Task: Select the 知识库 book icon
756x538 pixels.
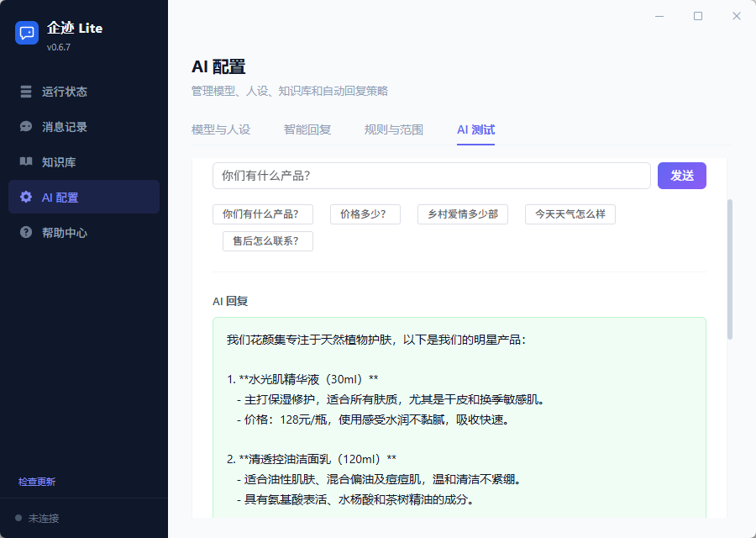Action: tap(25, 162)
